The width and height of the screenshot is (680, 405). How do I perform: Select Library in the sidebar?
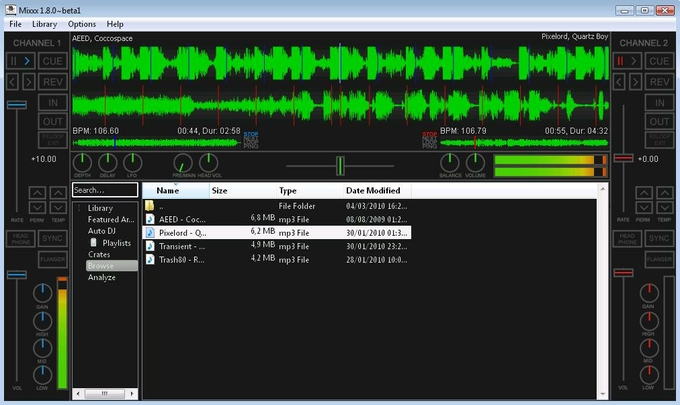pos(100,208)
